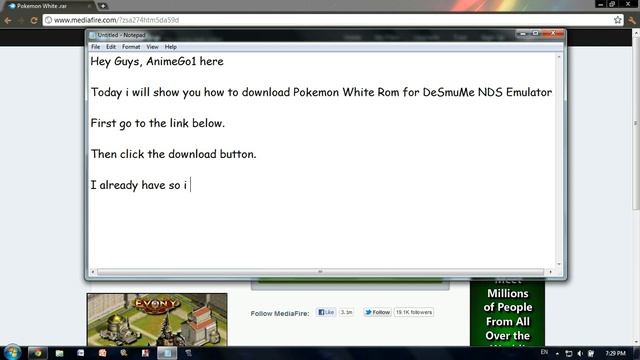Minimize the Notepad window
Viewport: 640px width, 360px height.
tap(522, 33)
